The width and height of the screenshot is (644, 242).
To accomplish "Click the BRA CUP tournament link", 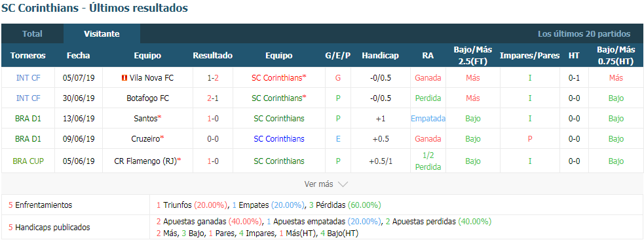I will (28, 161).
